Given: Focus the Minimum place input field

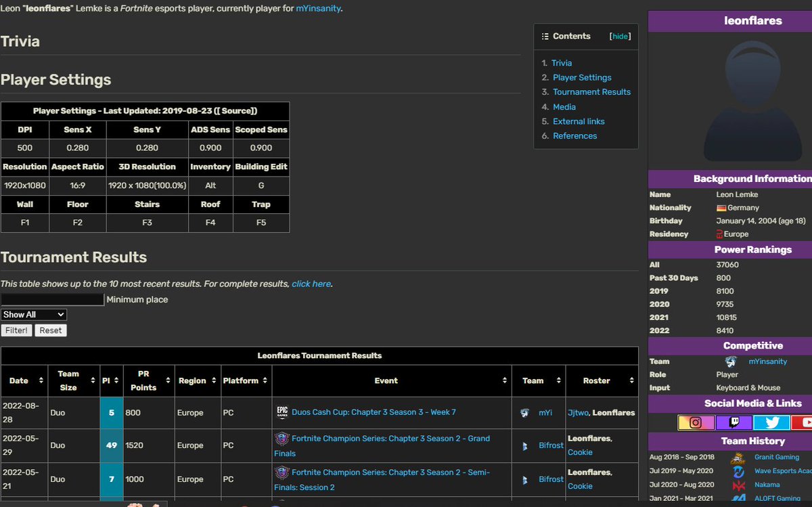Looking at the screenshot, I should [53, 299].
